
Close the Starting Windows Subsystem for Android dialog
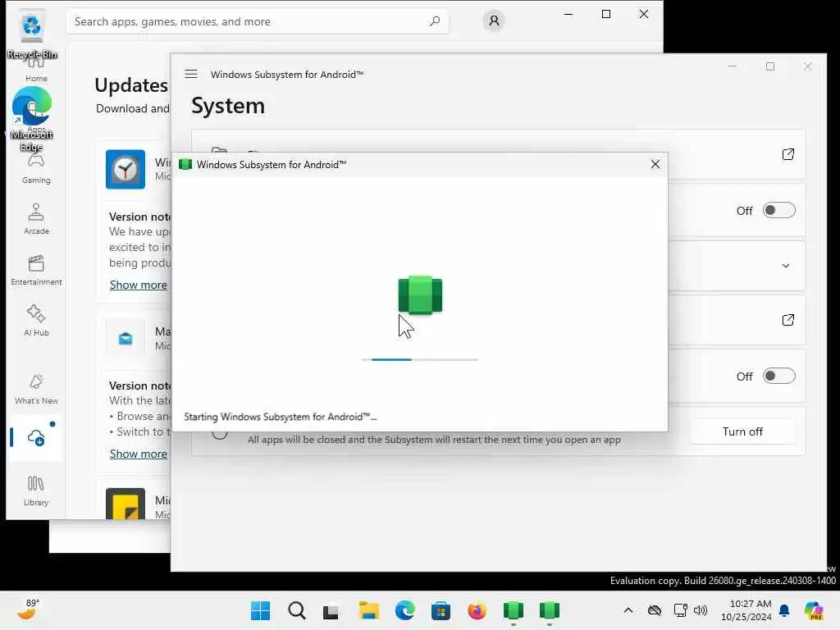click(655, 164)
